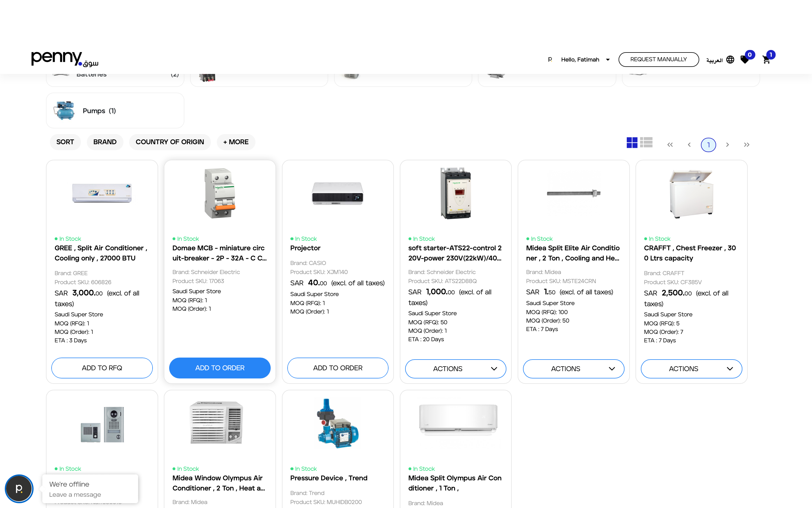This screenshot has height=508, width=812.
Task: Click Leave a message in chat popup
Action: pos(75,494)
